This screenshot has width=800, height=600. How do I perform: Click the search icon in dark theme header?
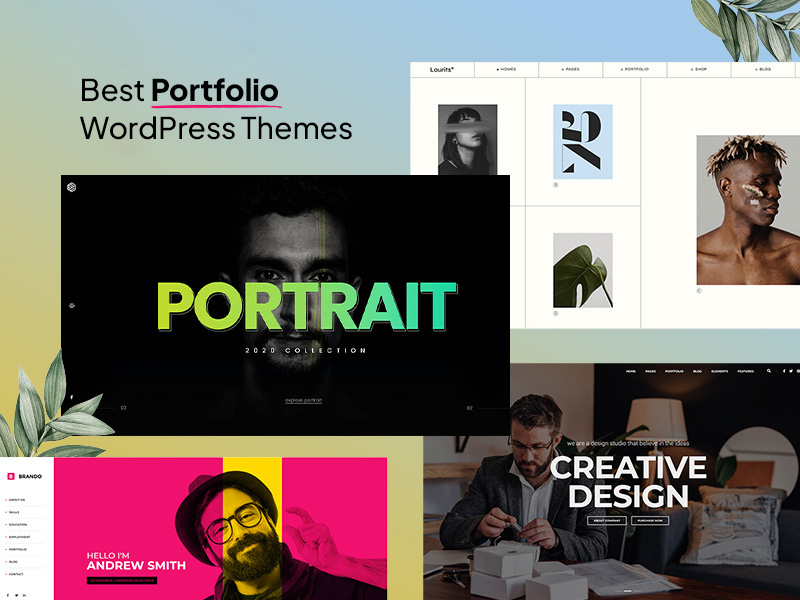[769, 371]
